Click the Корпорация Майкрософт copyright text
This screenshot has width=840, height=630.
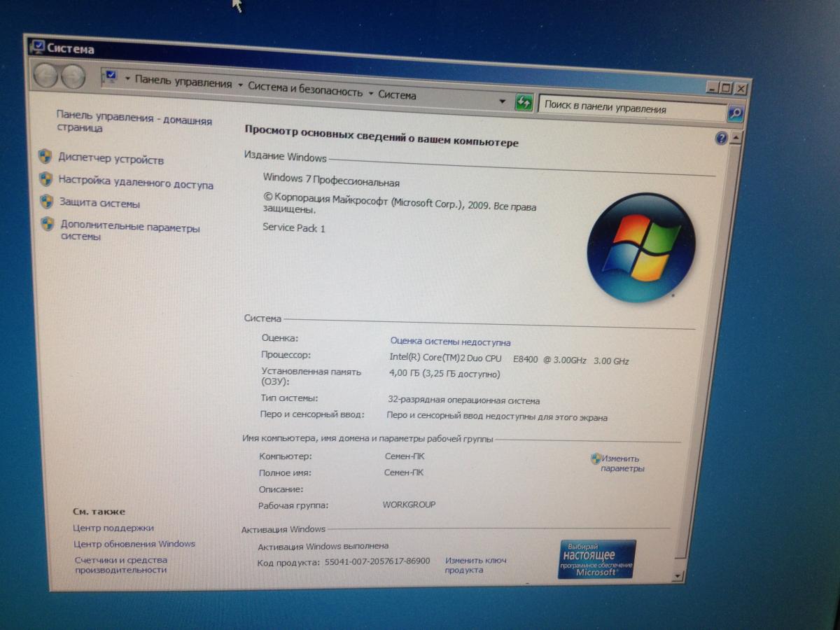[x=400, y=203]
